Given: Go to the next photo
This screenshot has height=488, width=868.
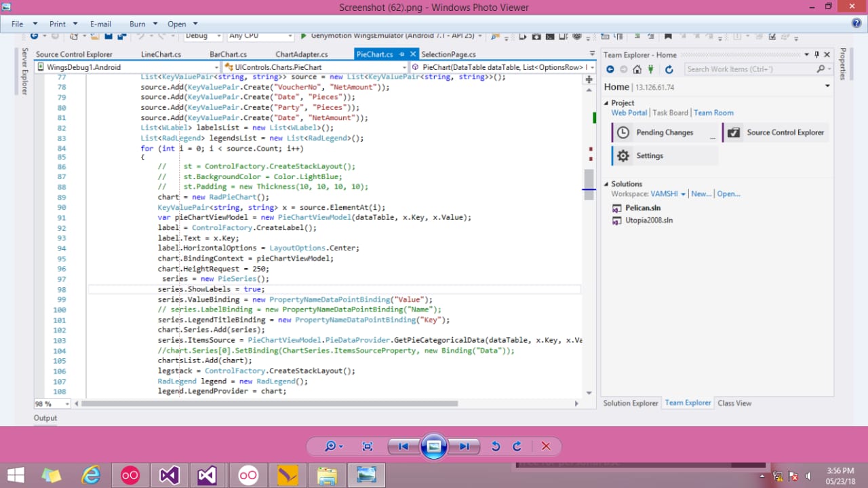Looking at the screenshot, I should [x=465, y=446].
